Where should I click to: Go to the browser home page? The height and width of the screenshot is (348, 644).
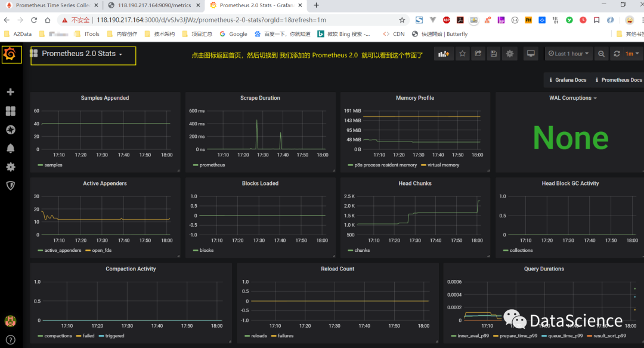coord(48,20)
